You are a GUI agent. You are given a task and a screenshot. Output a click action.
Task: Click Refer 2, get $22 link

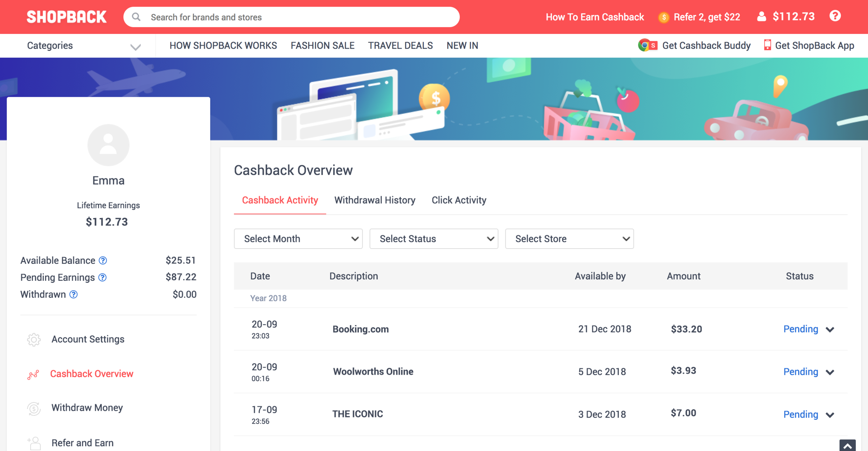tap(707, 17)
